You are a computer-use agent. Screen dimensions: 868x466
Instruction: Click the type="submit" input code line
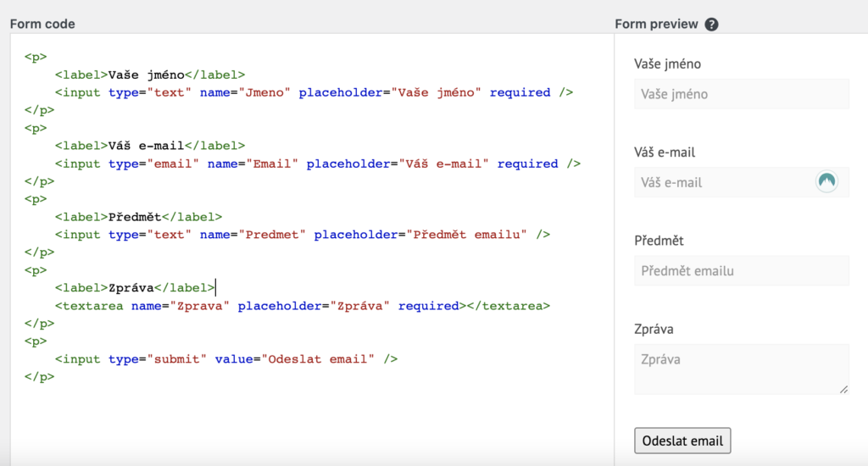225,359
